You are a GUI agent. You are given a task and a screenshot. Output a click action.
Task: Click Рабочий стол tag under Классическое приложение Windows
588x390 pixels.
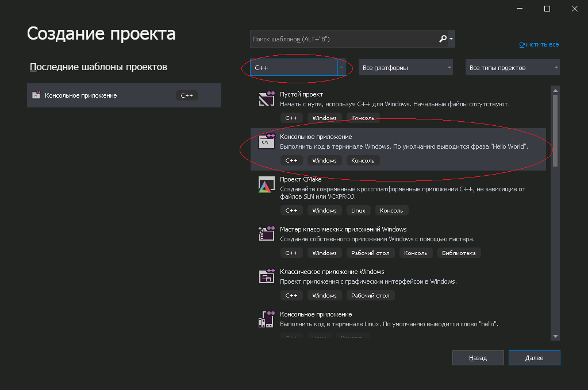point(370,296)
